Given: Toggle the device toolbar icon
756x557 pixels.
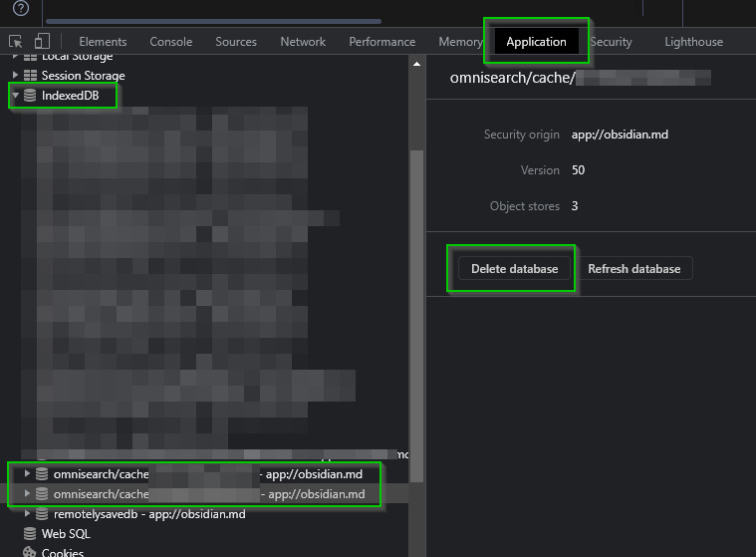Looking at the screenshot, I should tap(43, 41).
